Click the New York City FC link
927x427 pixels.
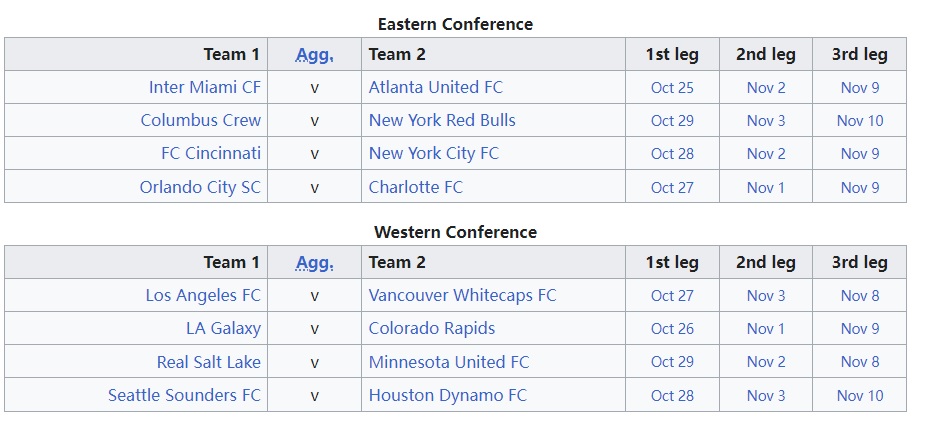tap(433, 153)
